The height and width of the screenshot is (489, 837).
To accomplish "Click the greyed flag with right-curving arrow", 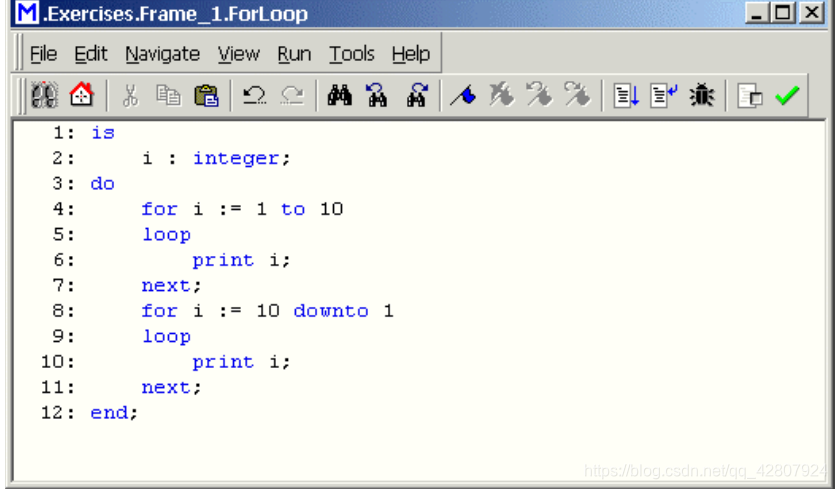I will click(x=577, y=95).
